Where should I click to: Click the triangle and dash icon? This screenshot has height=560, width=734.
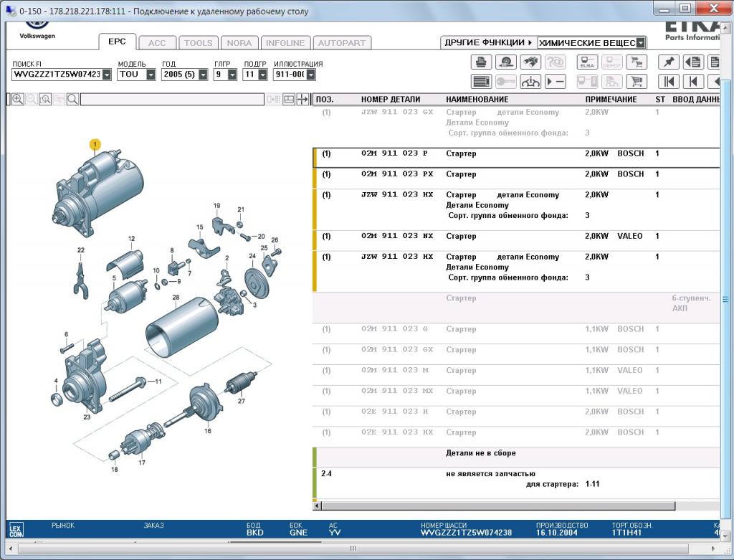(x=556, y=82)
